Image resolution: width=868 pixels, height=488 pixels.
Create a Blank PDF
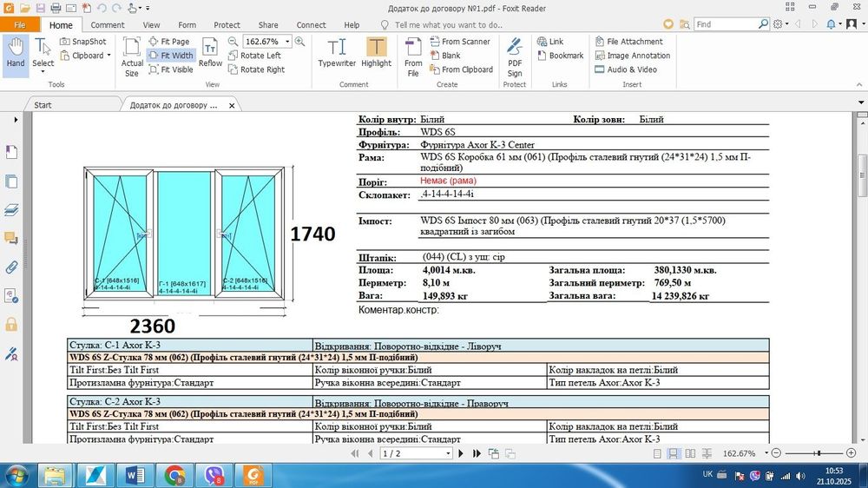coord(445,56)
